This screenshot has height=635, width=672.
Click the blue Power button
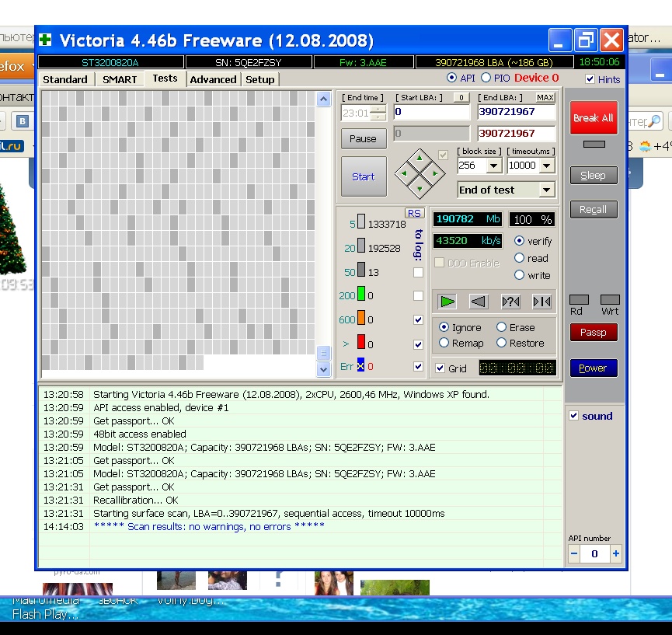(x=594, y=368)
